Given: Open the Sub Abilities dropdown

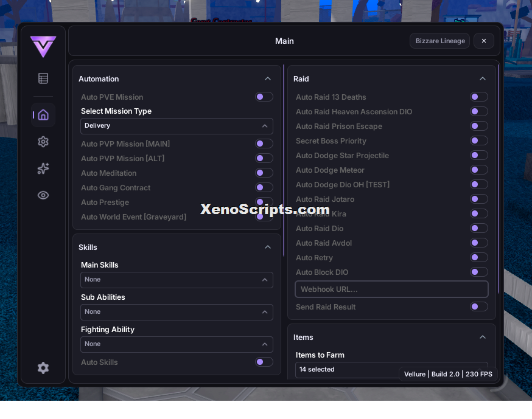Looking at the screenshot, I should [177, 312].
